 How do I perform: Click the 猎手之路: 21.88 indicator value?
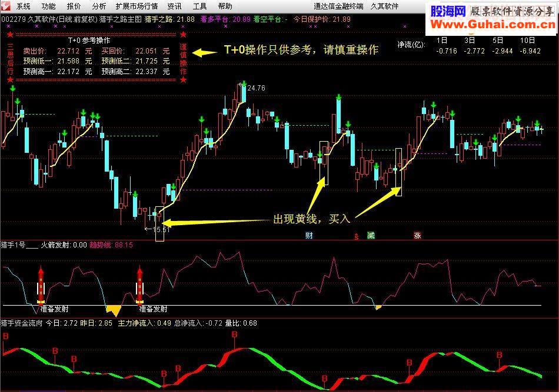coord(169,19)
